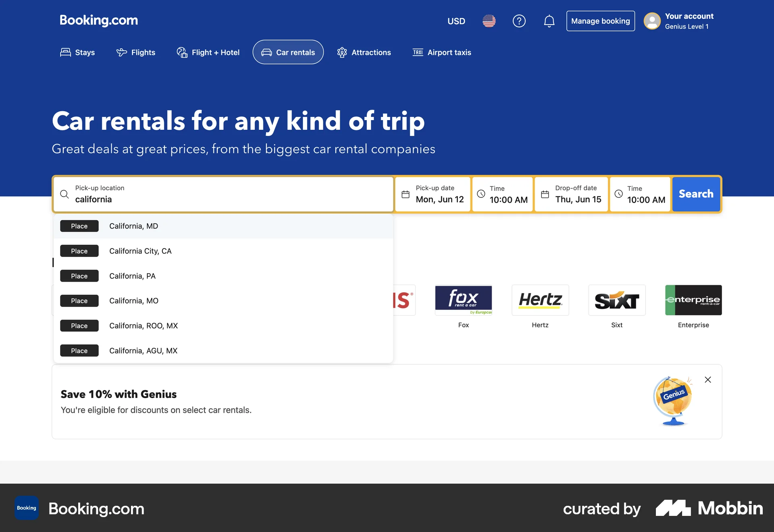Select the US flag language selector
The image size is (774, 532).
(489, 21)
